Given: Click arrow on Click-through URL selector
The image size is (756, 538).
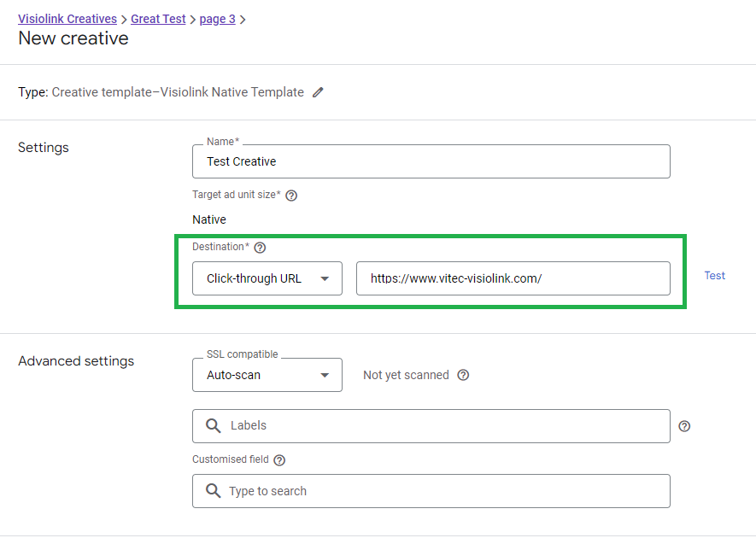Looking at the screenshot, I should (x=325, y=278).
